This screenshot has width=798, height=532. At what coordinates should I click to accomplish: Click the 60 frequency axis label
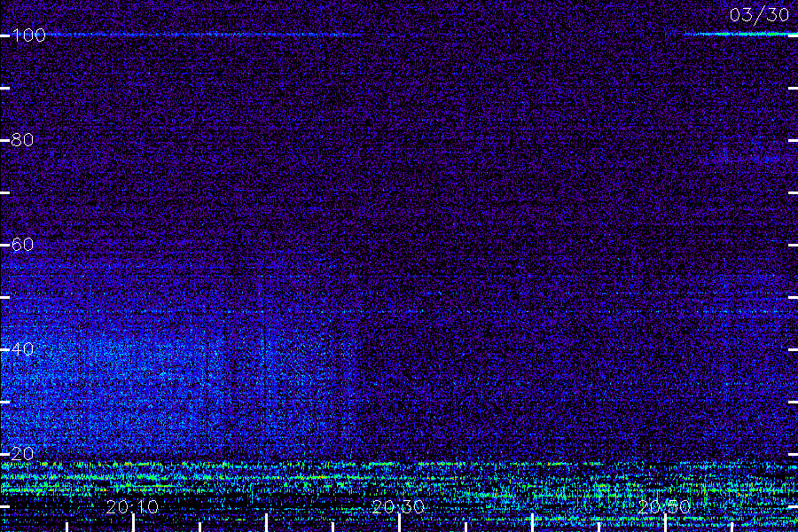pyautogui.click(x=22, y=245)
